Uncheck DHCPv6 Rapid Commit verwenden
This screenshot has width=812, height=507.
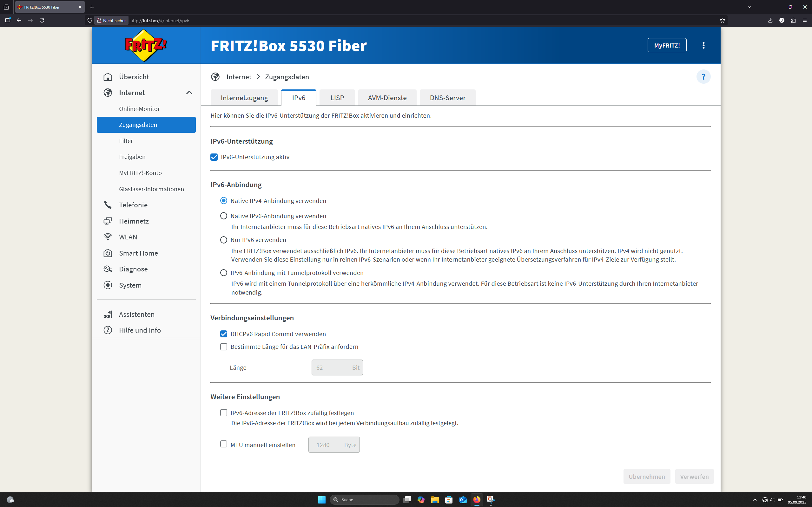(x=223, y=334)
